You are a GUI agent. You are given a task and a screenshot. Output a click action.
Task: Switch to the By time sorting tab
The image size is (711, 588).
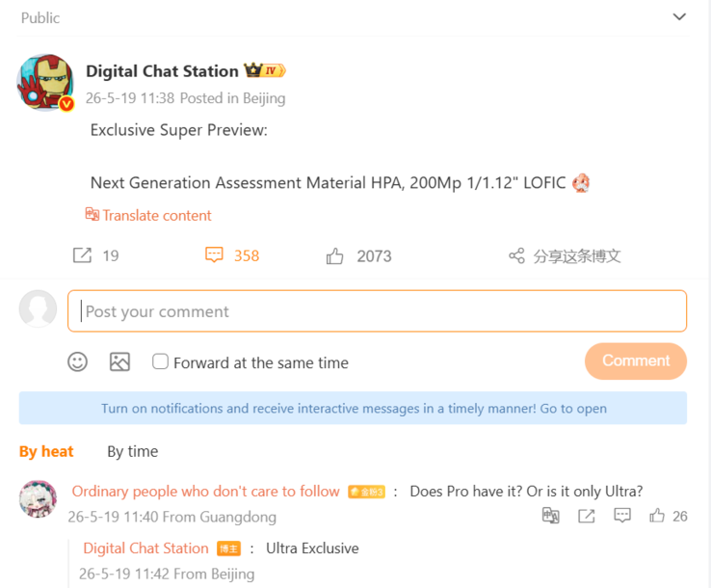tap(132, 451)
